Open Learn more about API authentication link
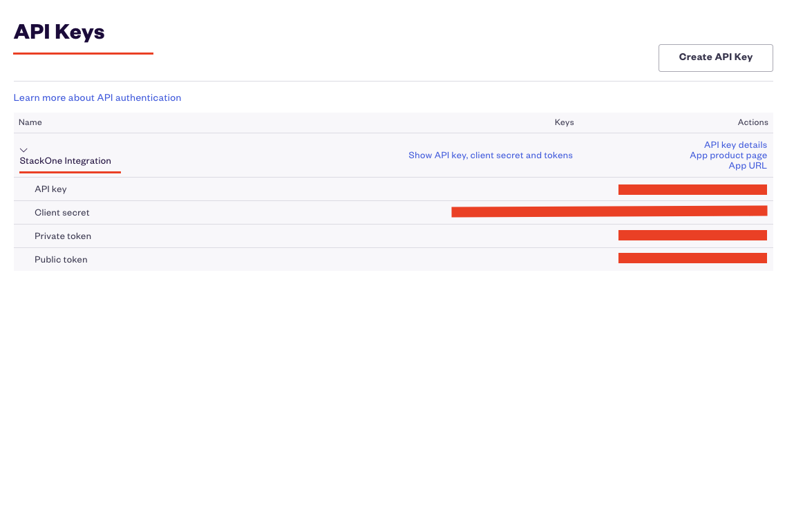 point(97,97)
